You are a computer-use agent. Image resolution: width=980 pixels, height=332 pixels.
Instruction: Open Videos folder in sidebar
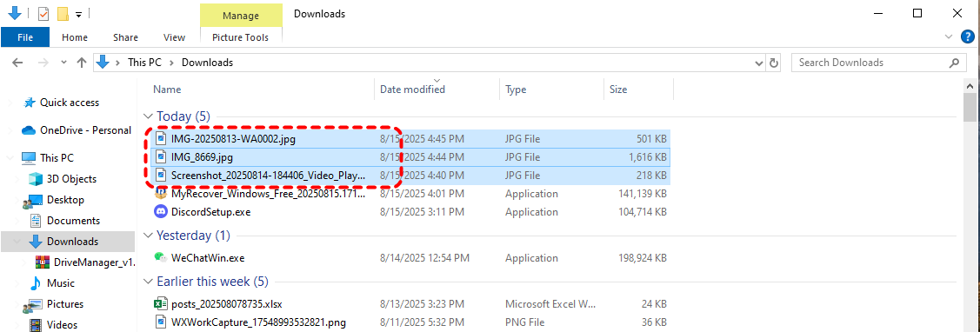coord(63,325)
